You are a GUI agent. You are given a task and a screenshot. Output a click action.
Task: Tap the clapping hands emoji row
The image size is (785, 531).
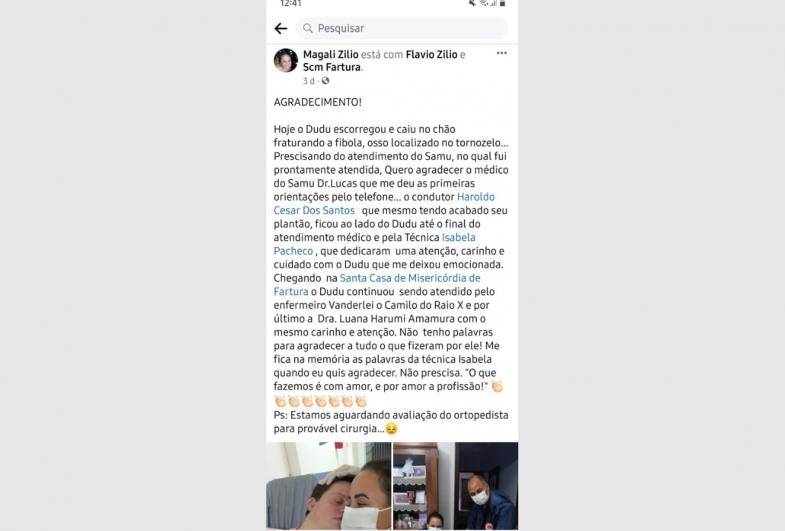pos(320,401)
